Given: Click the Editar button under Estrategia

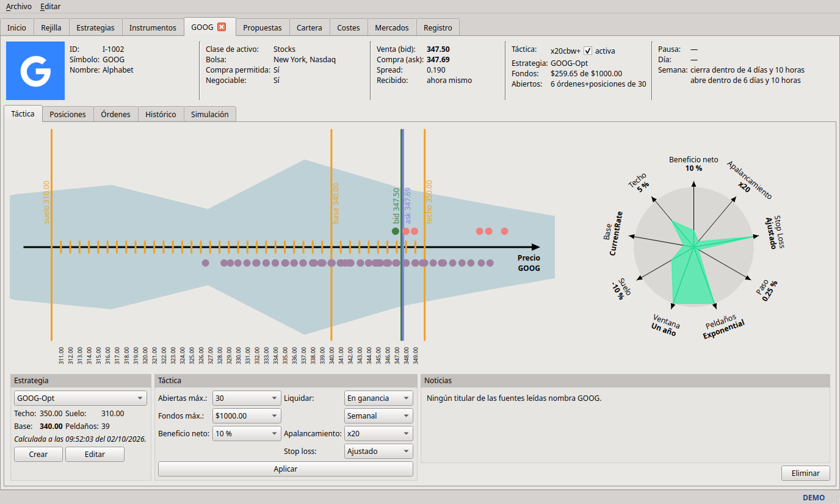Looking at the screenshot, I should click(x=95, y=454).
